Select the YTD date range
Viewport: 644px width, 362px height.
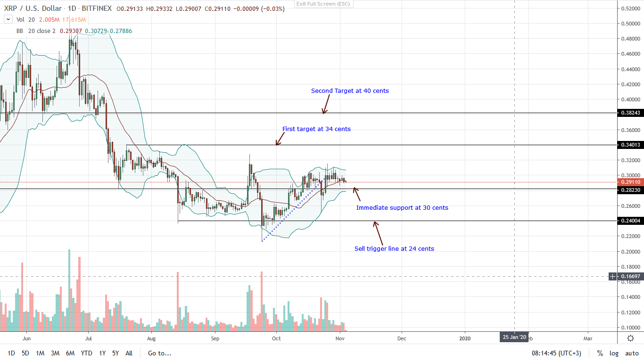click(x=86, y=353)
